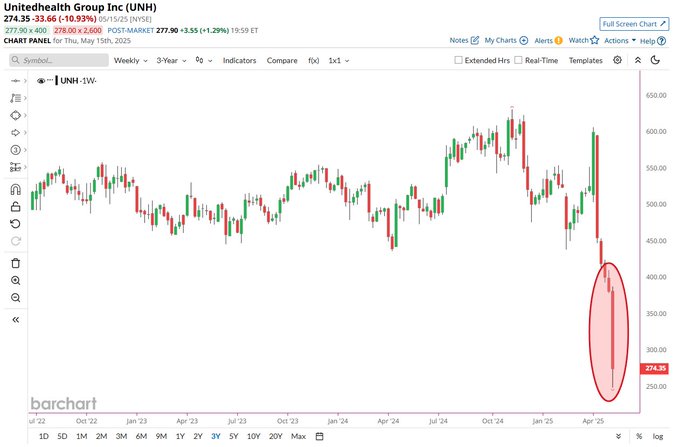Viewport: 680px width, 447px height.
Task: Select the 20Y range
Action: click(275, 436)
